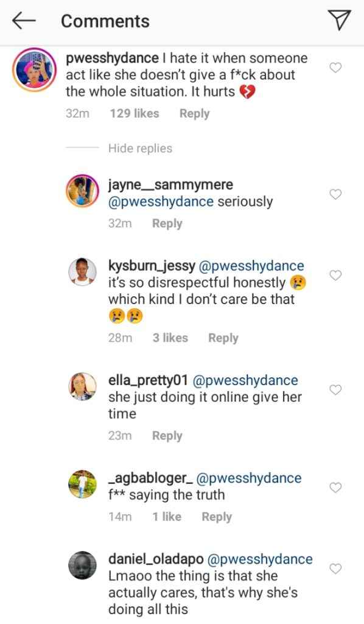View 3 likes on kysburn_jessy's reply

170,338
